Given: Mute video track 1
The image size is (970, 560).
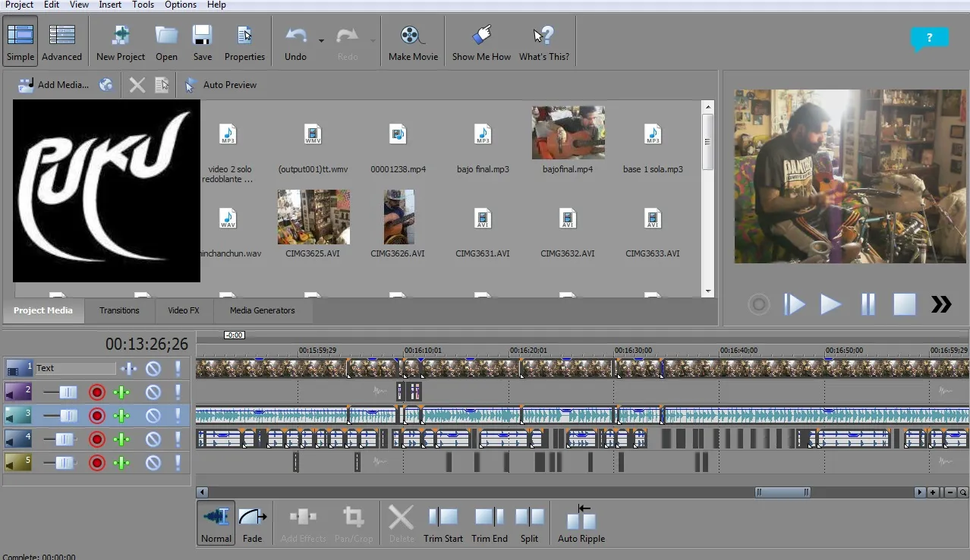Looking at the screenshot, I should point(153,369).
